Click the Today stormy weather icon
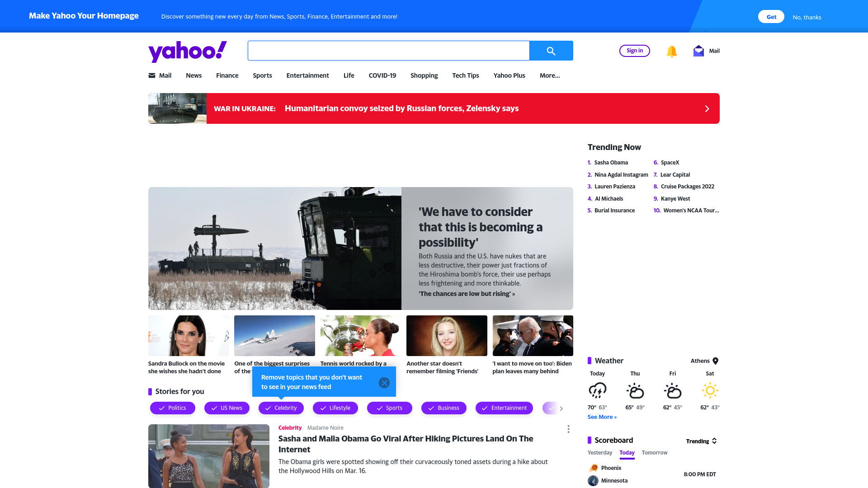 click(x=597, y=390)
